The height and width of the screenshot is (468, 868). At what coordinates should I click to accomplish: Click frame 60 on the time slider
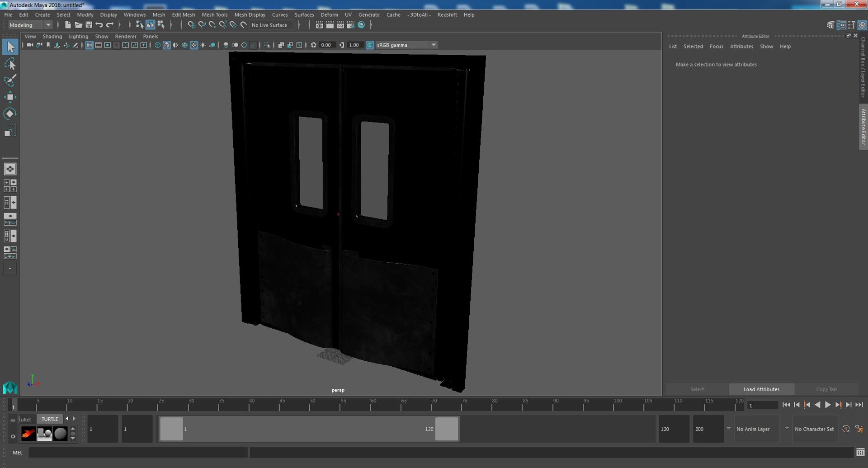[x=373, y=405]
